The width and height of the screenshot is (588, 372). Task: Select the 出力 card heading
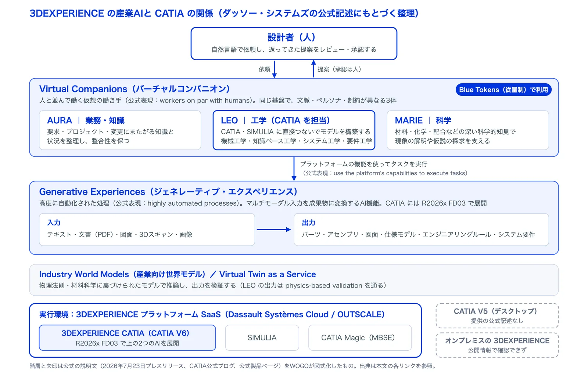pos(309,223)
